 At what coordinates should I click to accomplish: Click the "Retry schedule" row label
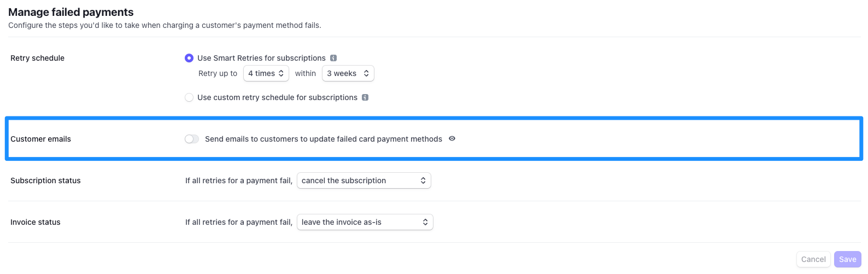click(x=37, y=58)
